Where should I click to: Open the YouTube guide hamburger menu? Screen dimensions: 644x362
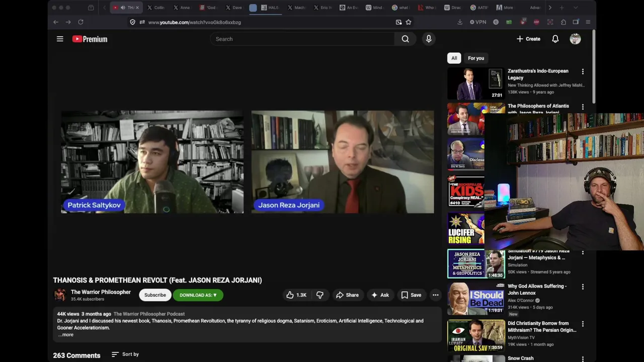60,39
